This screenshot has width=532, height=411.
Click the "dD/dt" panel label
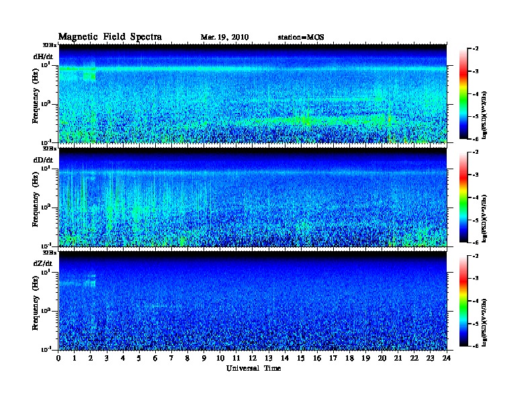tap(43, 160)
